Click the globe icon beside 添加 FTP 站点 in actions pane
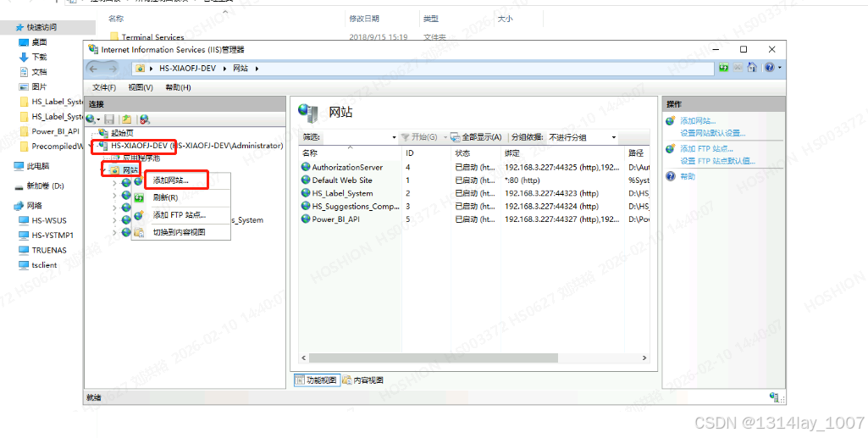868x438 pixels. click(671, 148)
